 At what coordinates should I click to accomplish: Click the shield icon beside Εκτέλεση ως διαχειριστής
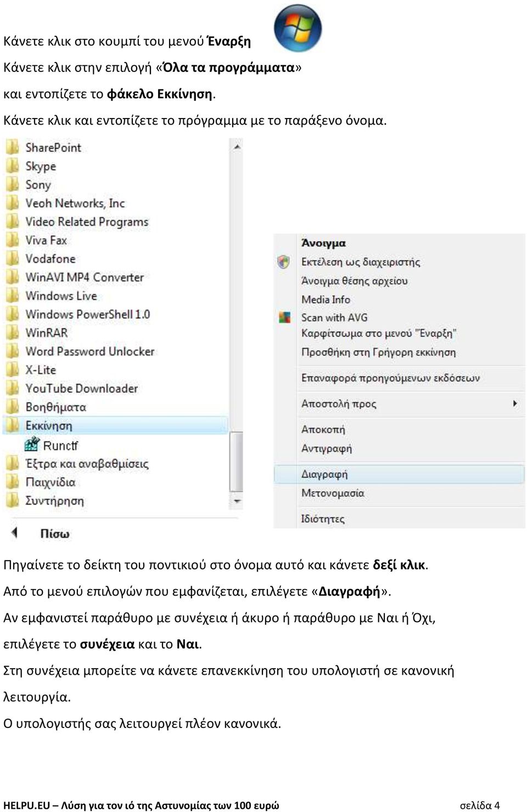click(x=284, y=262)
